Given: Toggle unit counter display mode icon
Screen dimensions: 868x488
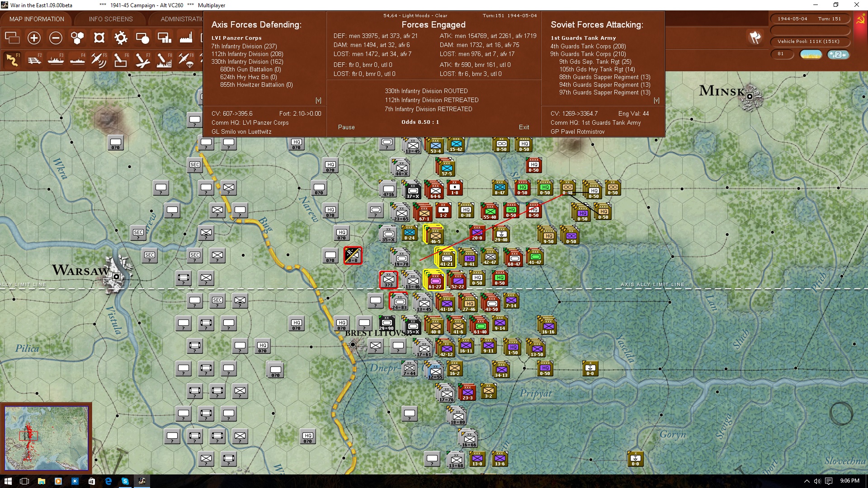Looking at the screenshot, I should point(142,38).
